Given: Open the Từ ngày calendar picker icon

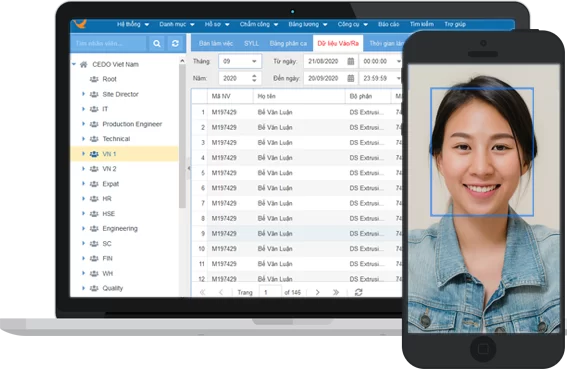Looking at the screenshot, I should tap(350, 61).
